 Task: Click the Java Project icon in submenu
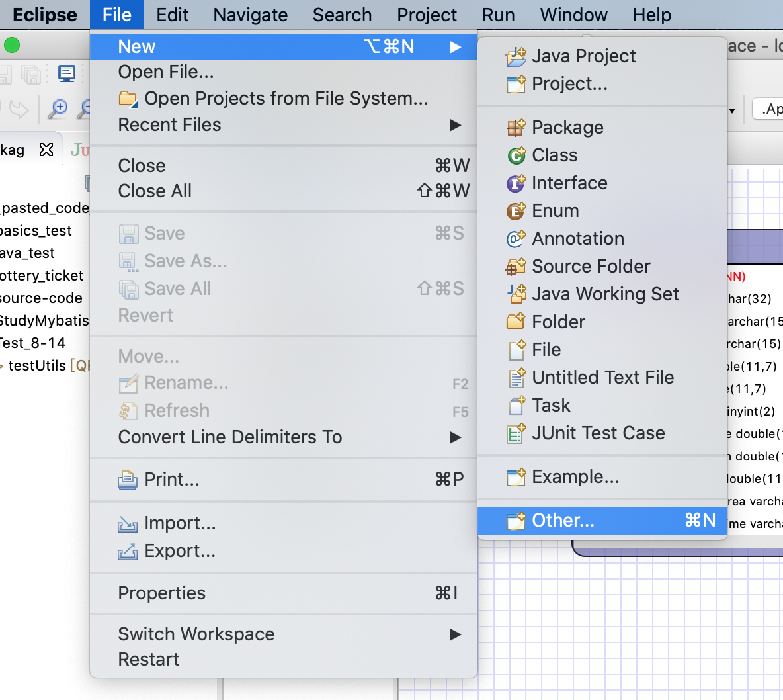click(516, 56)
